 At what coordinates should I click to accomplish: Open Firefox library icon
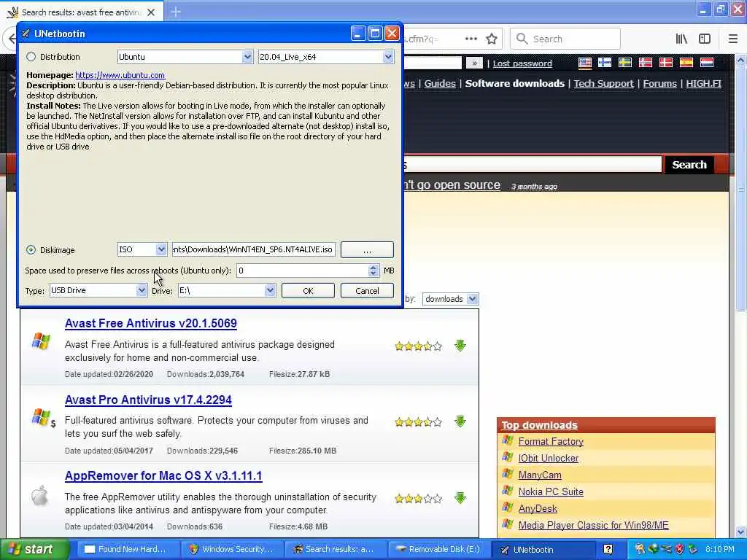682,39
